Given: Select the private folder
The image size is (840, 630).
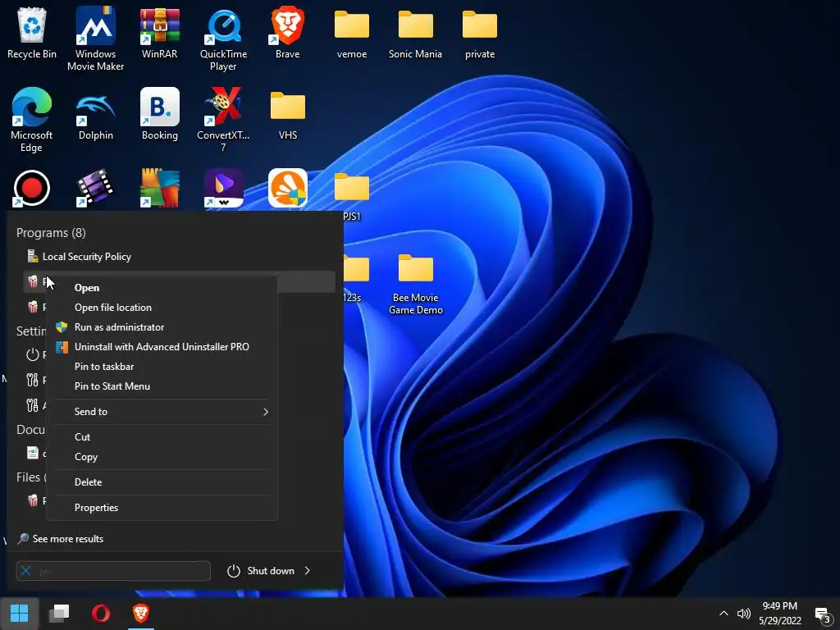Looking at the screenshot, I should [479, 33].
